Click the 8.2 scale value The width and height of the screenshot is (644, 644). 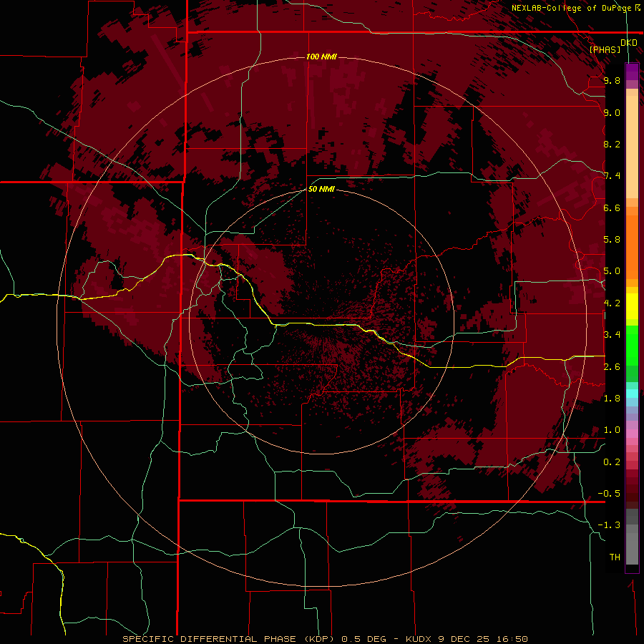click(612, 144)
